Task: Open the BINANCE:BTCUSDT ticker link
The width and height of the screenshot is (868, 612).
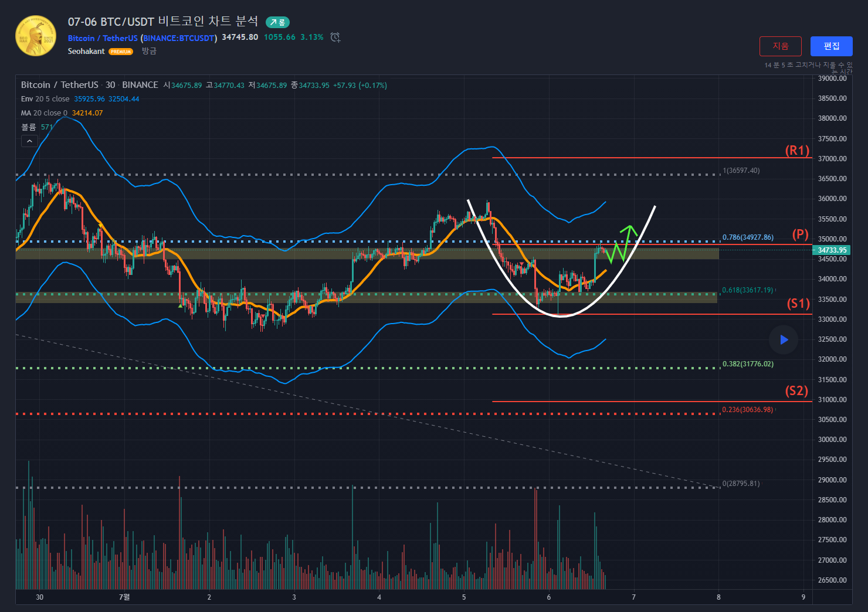Action: point(179,38)
